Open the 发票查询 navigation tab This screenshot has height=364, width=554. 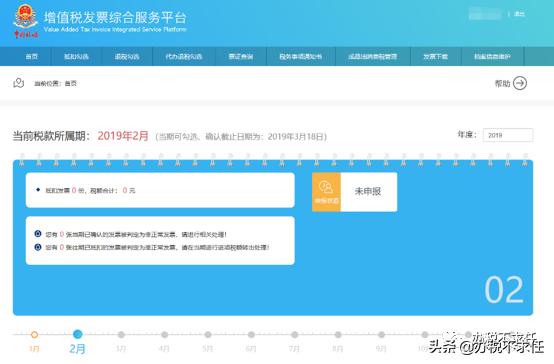coord(241,57)
